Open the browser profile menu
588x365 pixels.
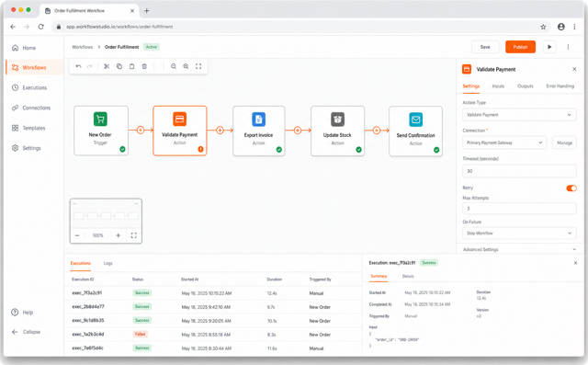coord(561,27)
